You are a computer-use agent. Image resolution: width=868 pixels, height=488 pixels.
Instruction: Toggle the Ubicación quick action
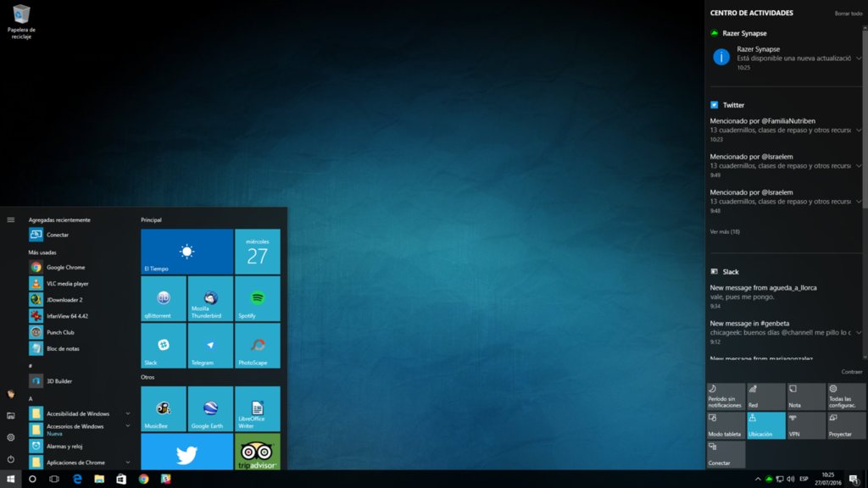click(x=766, y=425)
